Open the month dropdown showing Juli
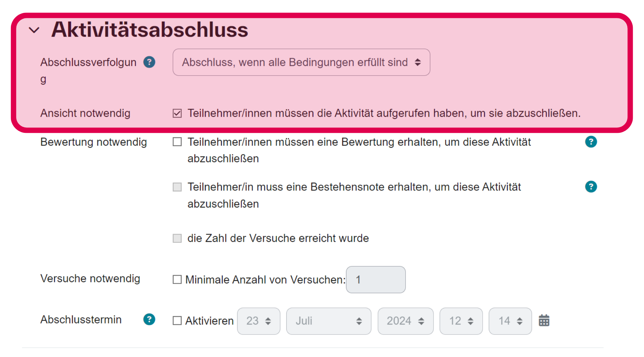 click(x=328, y=321)
